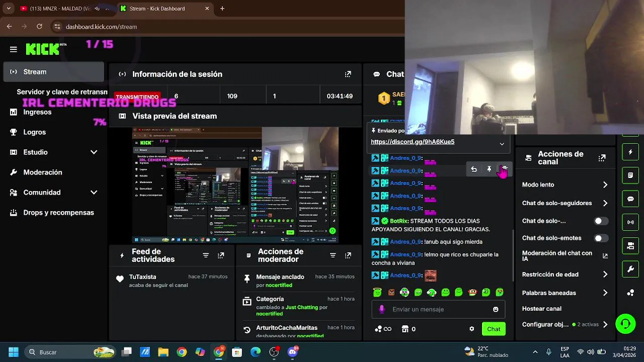This screenshot has height=362, width=644.
Task: Open the hamburger menu next to Kick logo
Action: click(x=14, y=49)
